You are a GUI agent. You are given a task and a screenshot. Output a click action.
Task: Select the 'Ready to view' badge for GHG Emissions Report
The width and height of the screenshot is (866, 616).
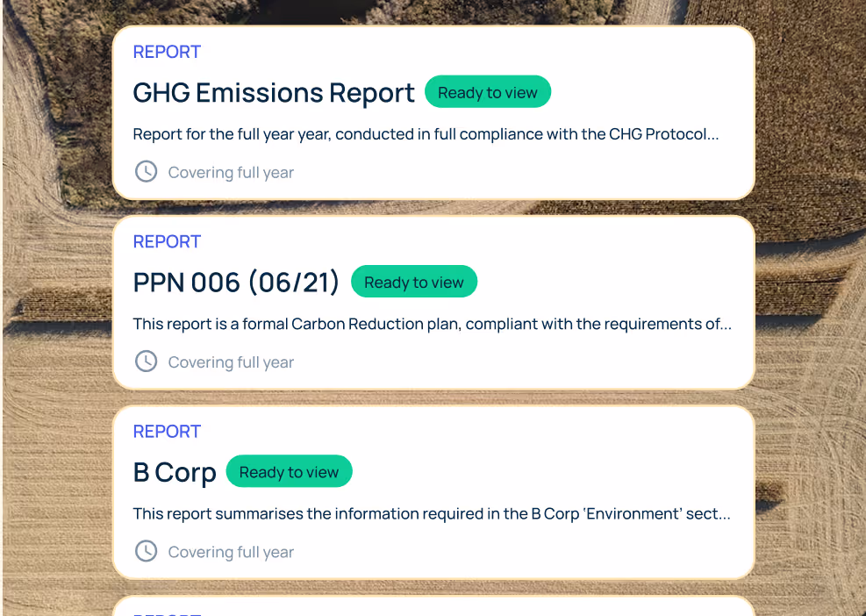(x=488, y=91)
